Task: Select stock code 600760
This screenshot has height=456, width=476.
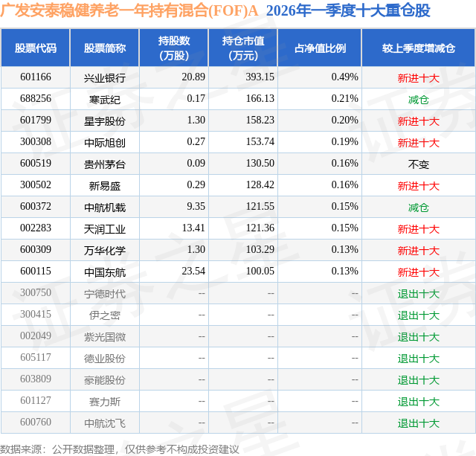Action: point(36,422)
